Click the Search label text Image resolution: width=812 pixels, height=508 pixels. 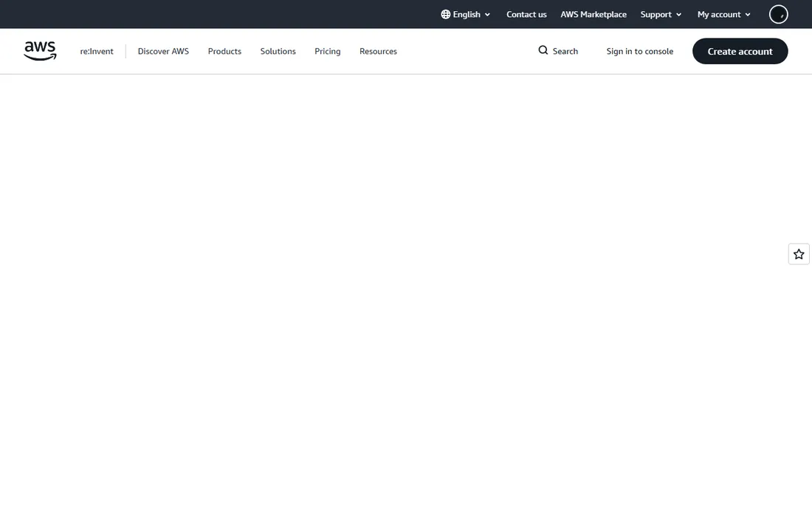pos(565,51)
